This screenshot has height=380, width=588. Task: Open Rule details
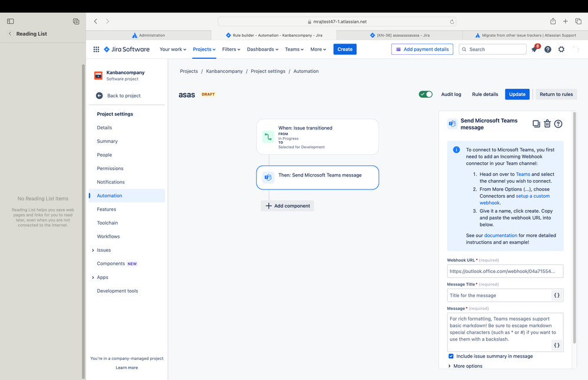click(485, 94)
